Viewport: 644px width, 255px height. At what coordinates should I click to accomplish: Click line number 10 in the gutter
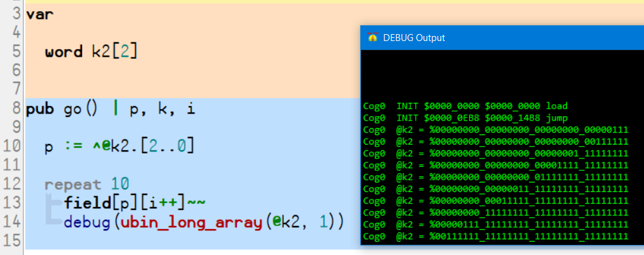(x=11, y=146)
